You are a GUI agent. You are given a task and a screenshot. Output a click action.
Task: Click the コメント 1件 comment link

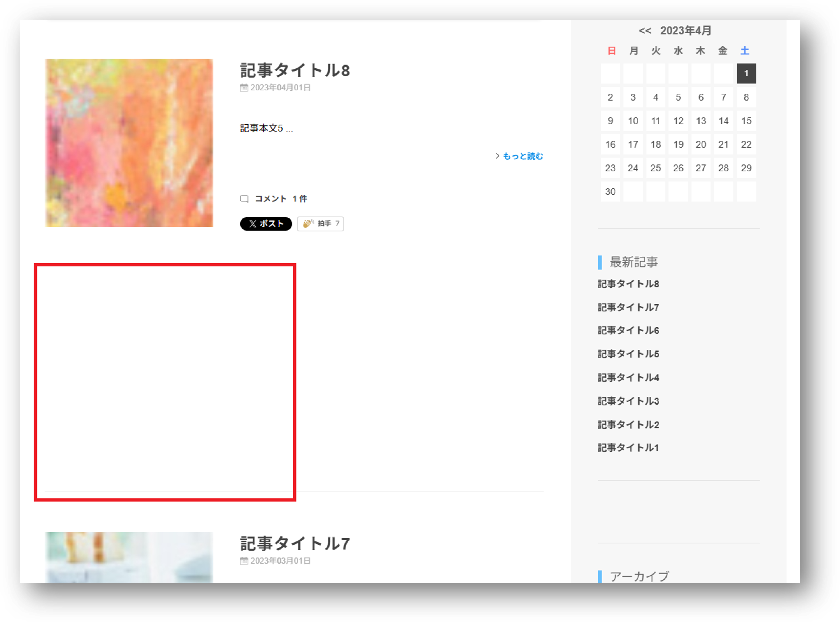[281, 199]
